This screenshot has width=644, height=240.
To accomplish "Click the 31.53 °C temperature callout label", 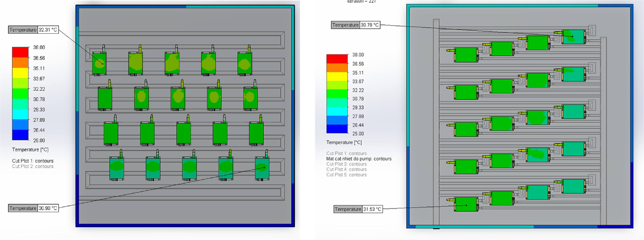I will (x=358, y=209).
